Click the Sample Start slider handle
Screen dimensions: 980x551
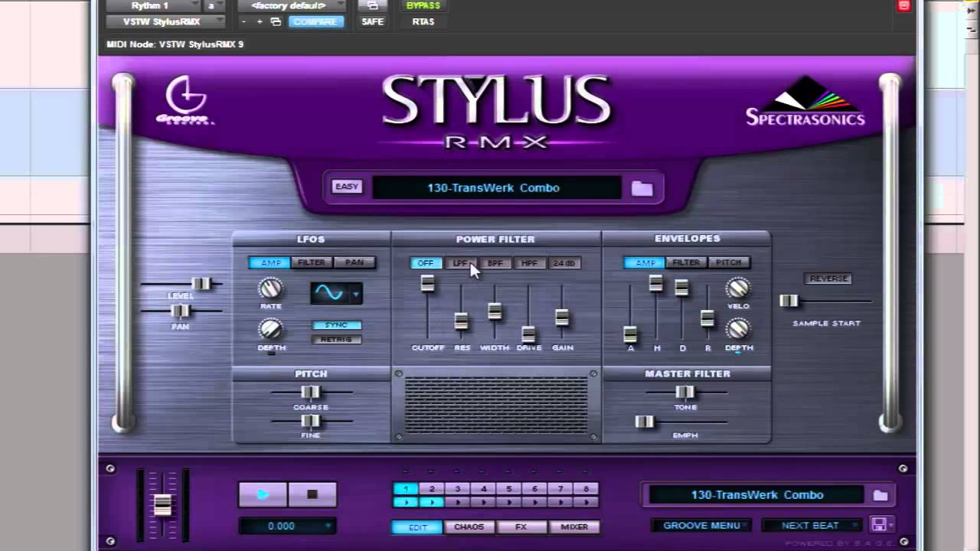tap(789, 301)
